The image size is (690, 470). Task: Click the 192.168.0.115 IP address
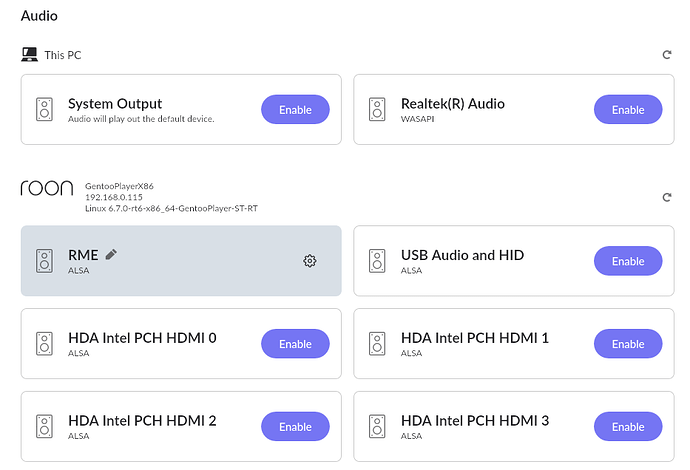[114, 197]
